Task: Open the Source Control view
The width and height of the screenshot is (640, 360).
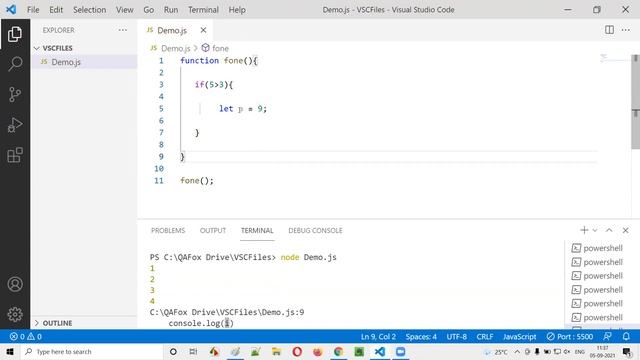Action: pyautogui.click(x=15, y=94)
